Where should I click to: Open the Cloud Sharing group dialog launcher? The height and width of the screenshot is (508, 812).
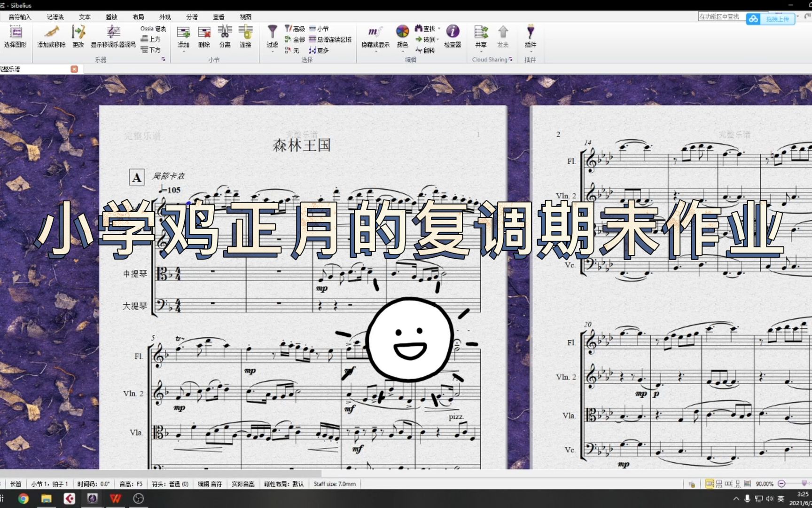tap(510, 59)
